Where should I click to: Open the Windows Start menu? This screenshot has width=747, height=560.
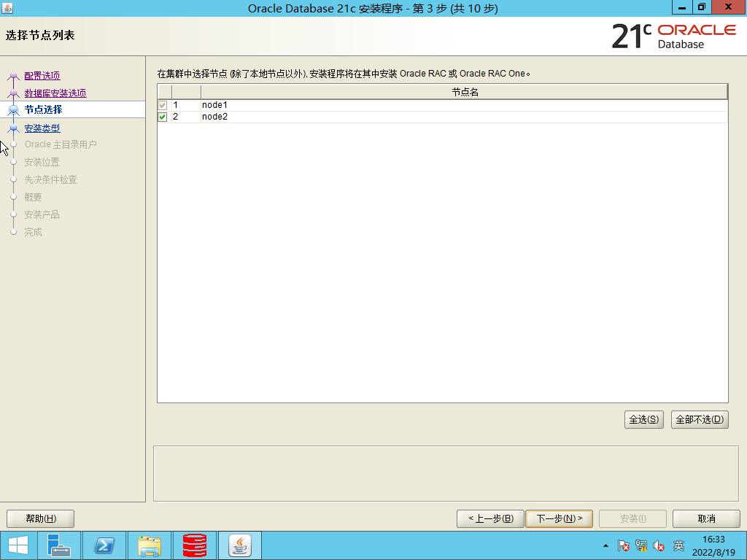18,545
